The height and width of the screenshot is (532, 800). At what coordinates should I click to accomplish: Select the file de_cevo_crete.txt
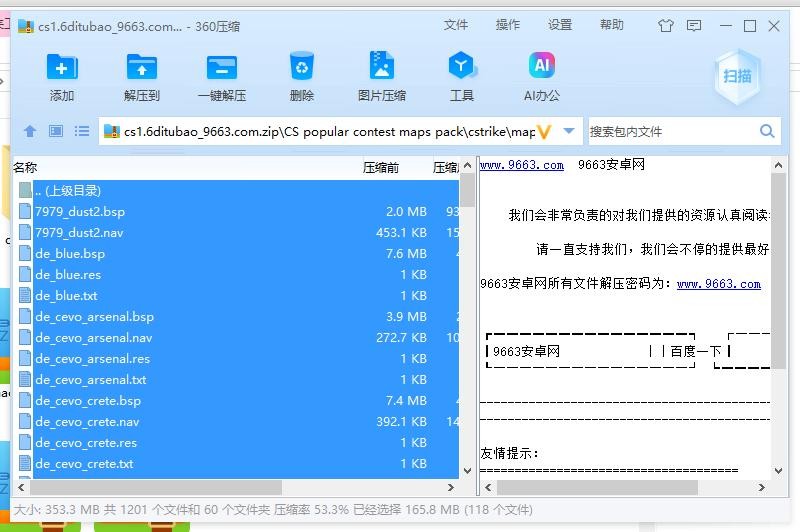coord(84,464)
